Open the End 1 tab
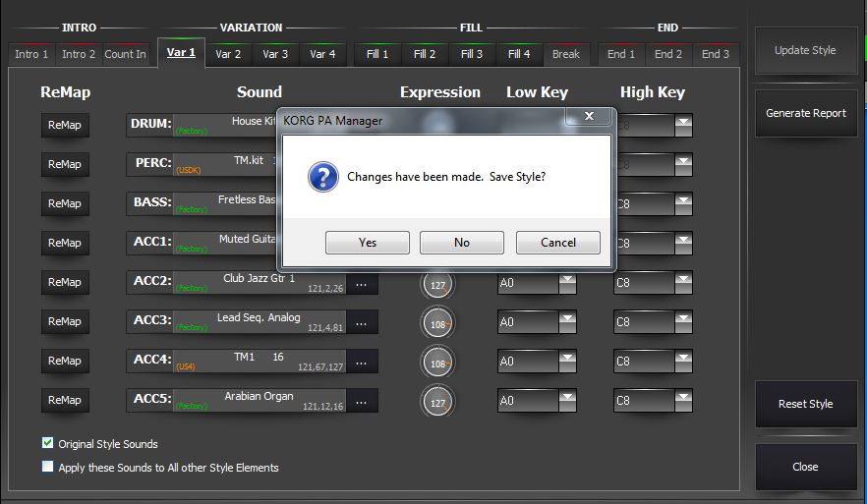 pyautogui.click(x=621, y=54)
